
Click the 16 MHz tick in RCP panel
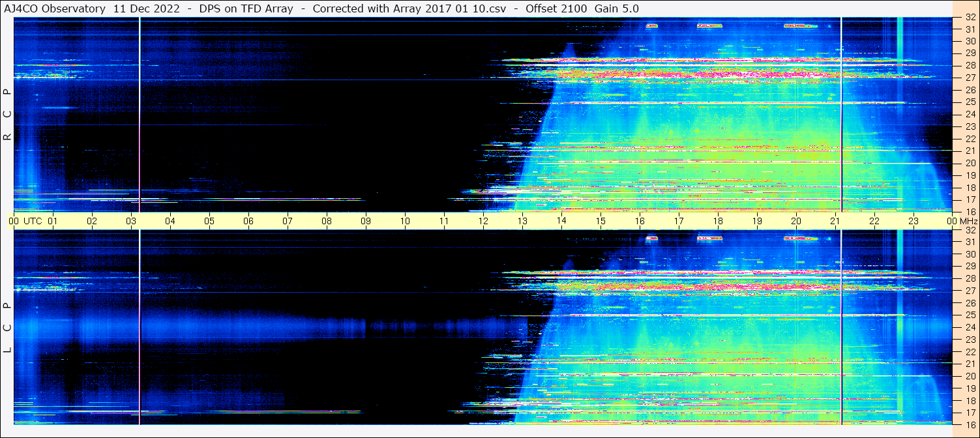(x=970, y=211)
